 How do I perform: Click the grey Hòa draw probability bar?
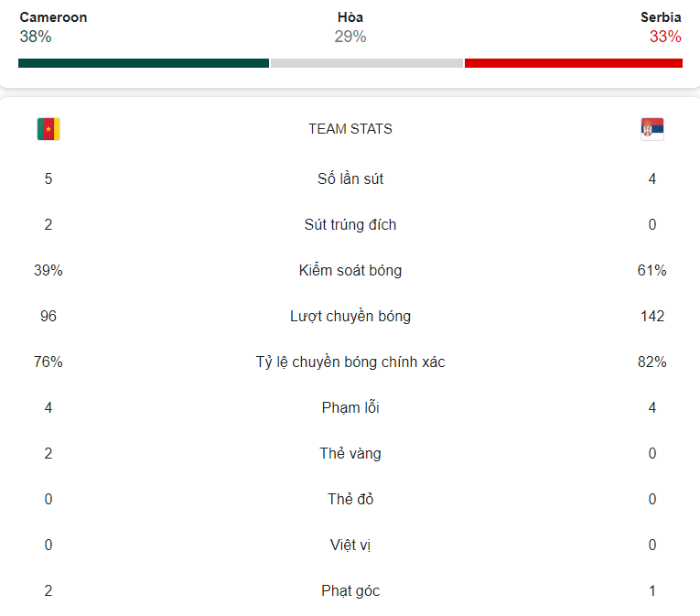[367, 63]
